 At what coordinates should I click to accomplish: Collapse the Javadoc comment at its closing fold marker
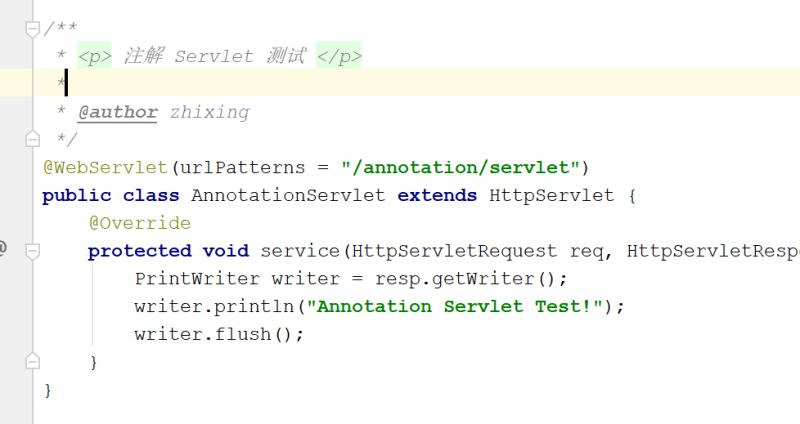point(32,139)
